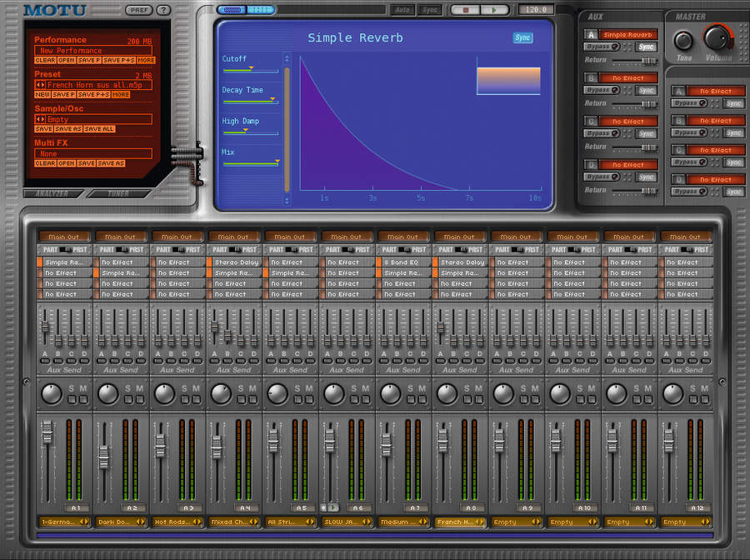This screenshot has width=750, height=560.
Task: Open the PREF preferences button
Action: tap(138, 10)
